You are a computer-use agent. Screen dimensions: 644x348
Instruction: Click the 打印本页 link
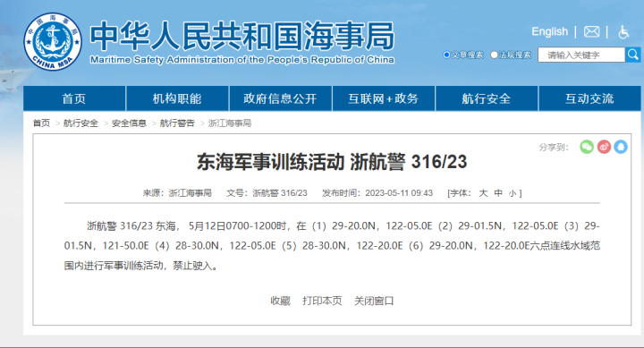[322, 301]
